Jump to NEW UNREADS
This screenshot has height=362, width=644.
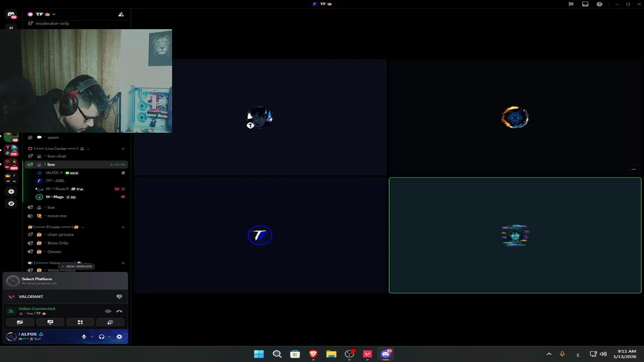coord(76,266)
